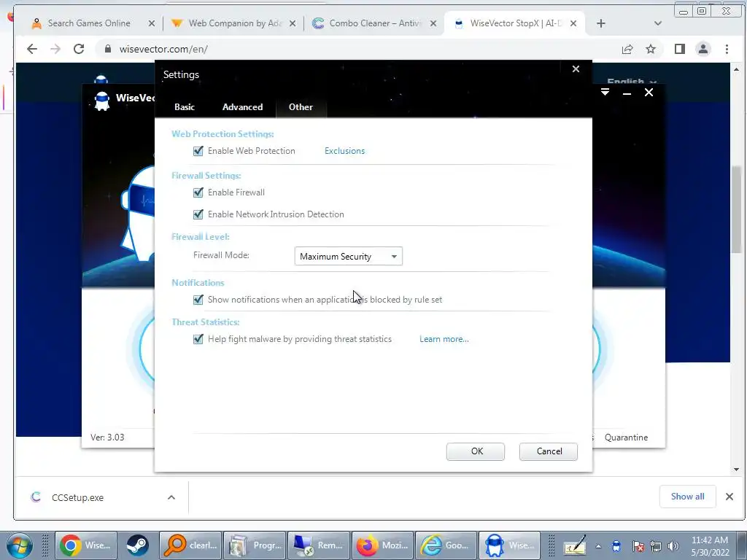The image size is (747, 560).
Task: Expand the tab search chevron
Action: coord(658,23)
